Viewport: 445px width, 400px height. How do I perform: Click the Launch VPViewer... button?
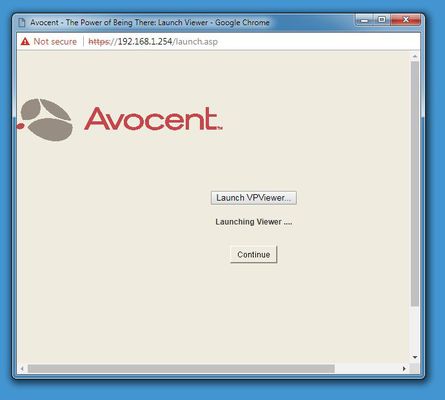point(254,198)
